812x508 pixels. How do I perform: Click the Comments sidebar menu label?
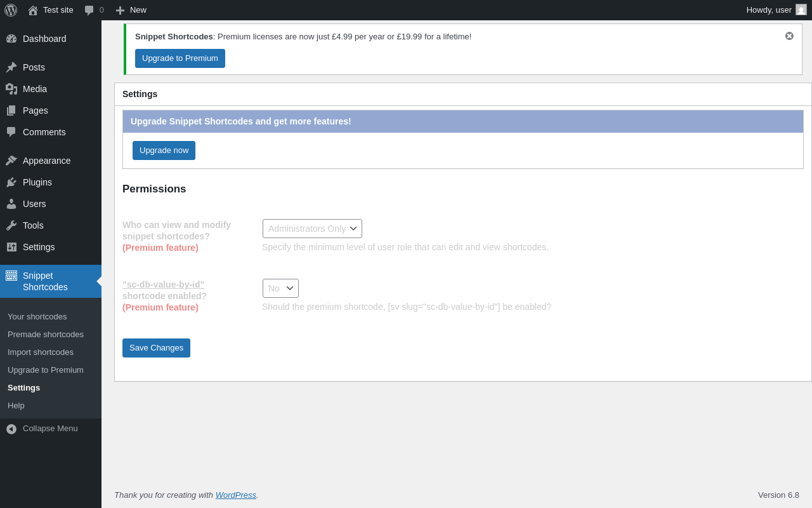point(44,132)
